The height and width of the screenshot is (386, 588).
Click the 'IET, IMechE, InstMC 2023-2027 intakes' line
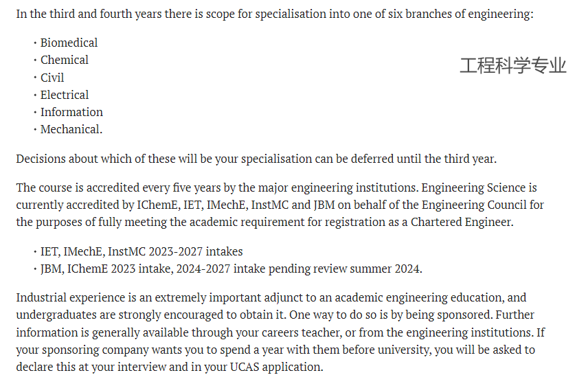coord(142,251)
